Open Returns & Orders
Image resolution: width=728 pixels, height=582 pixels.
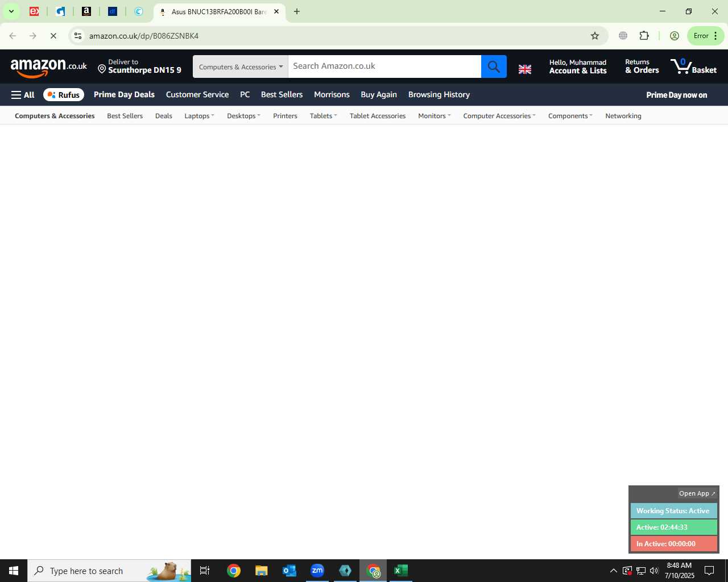[x=642, y=66]
